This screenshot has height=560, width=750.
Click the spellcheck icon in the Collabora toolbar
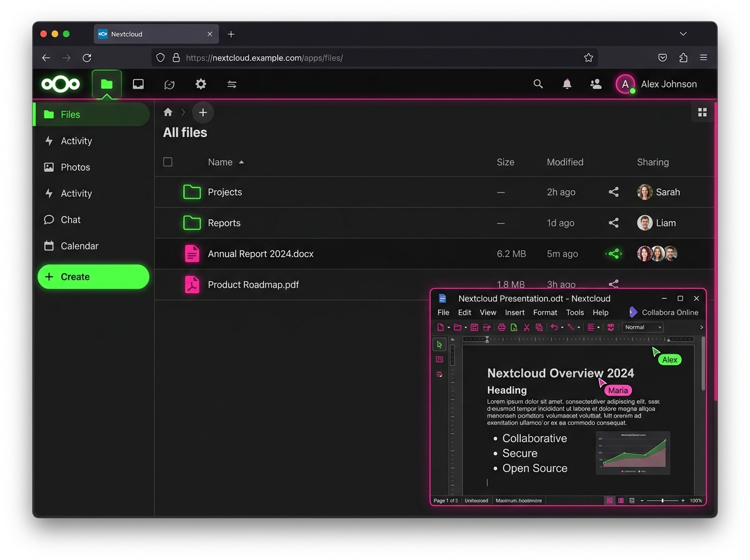(611, 327)
